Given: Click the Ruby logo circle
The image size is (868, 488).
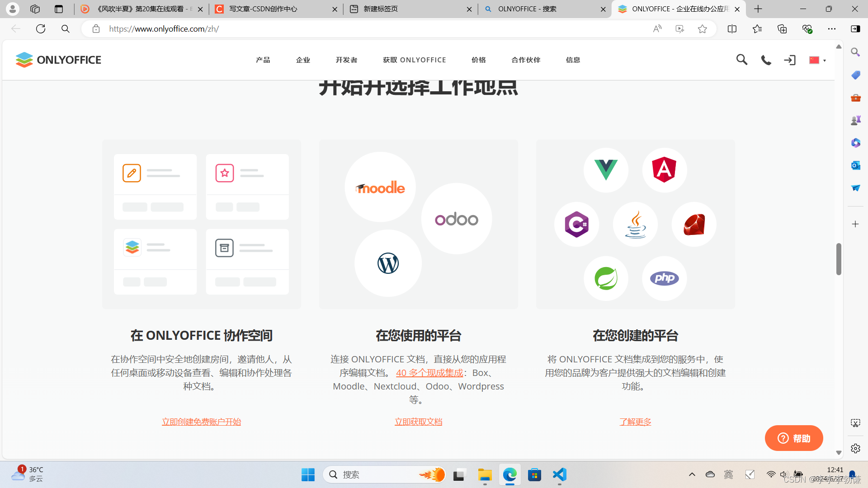Looking at the screenshot, I should [694, 224].
